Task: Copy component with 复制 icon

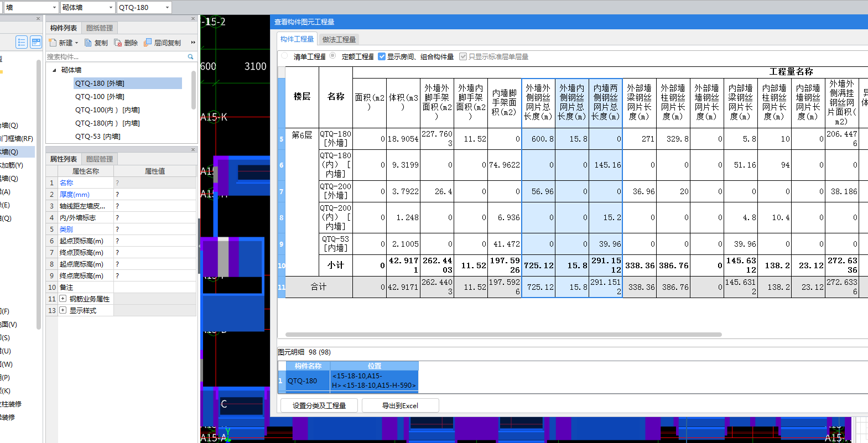Action: tap(89, 43)
